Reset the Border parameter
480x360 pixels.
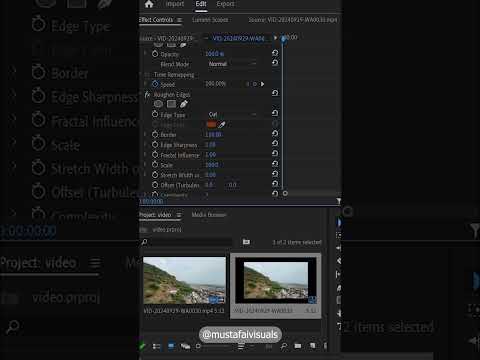[x=275, y=133]
